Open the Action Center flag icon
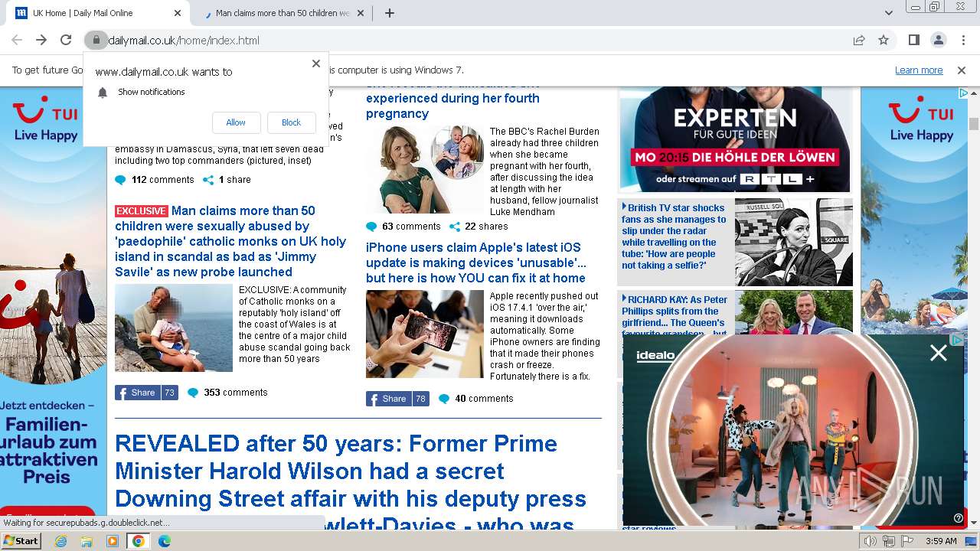 [907, 541]
